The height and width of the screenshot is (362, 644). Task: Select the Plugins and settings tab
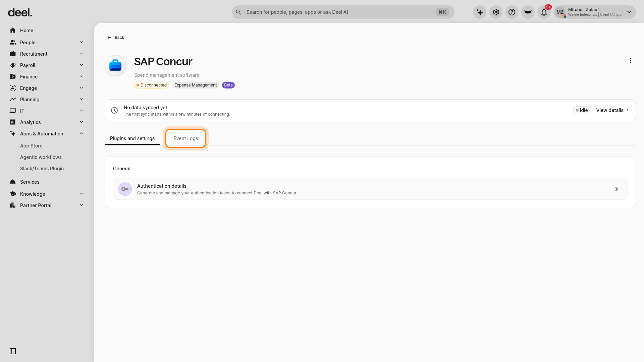pos(132,138)
